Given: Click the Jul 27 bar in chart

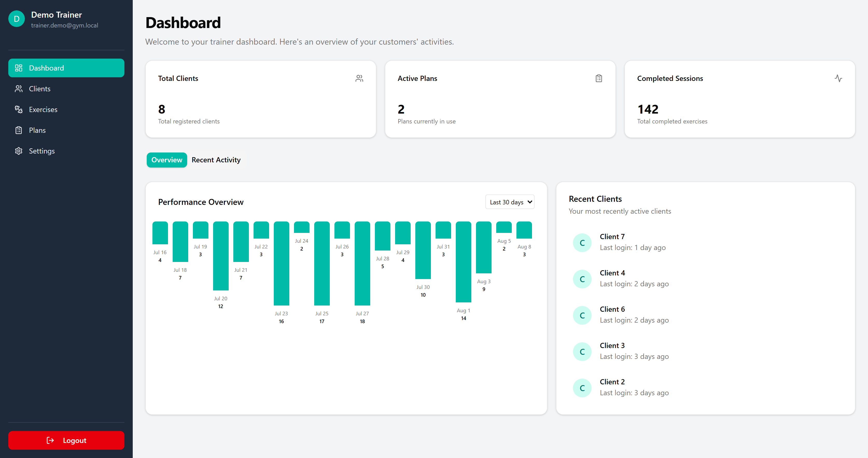Looking at the screenshot, I should 362,263.
